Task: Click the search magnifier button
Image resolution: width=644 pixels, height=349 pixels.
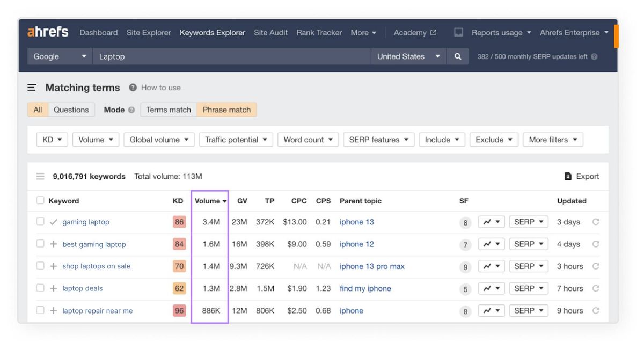Action: point(457,56)
